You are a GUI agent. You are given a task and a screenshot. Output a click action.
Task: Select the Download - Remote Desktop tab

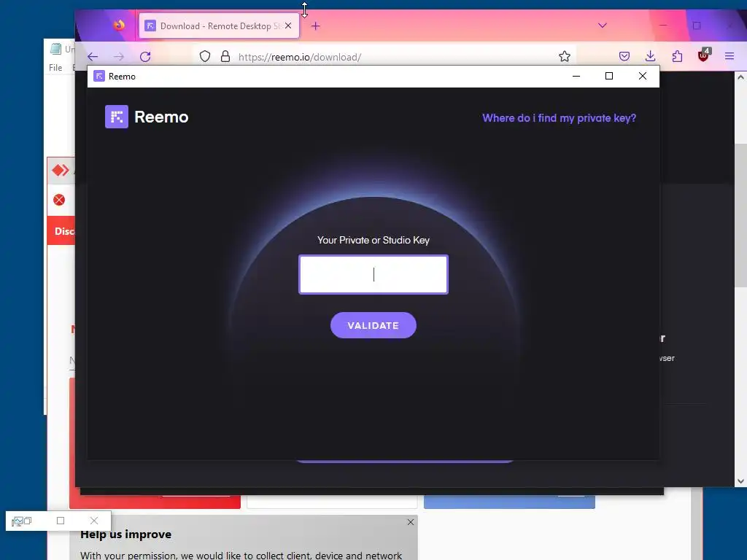point(219,26)
